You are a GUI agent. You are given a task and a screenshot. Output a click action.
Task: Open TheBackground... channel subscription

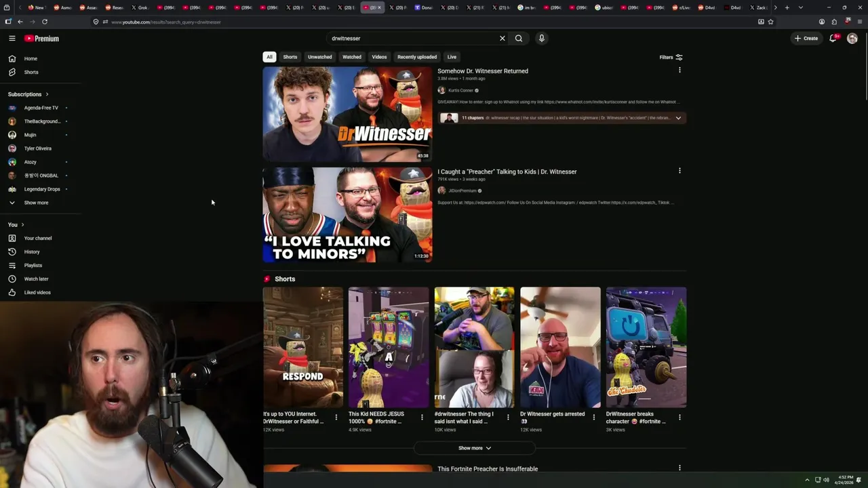(41, 121)
